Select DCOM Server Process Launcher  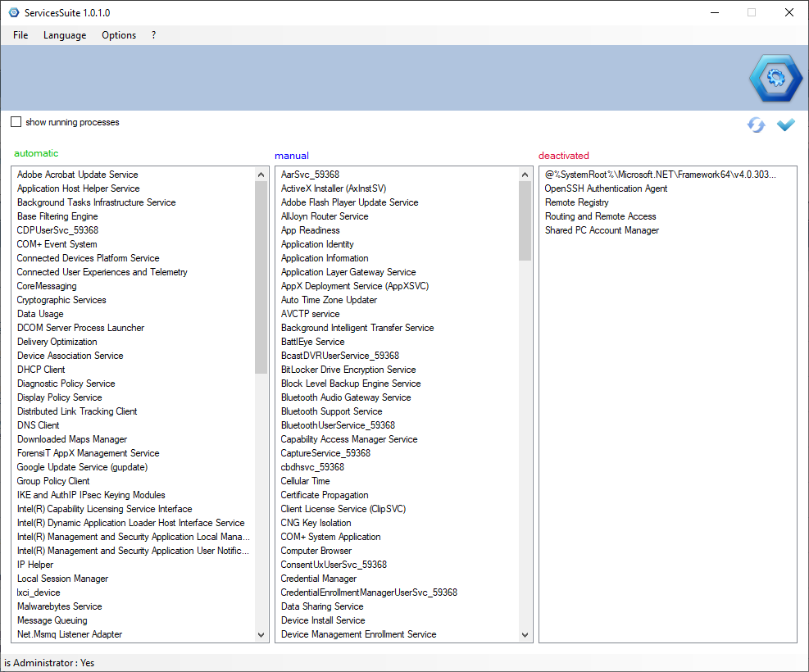80,328
